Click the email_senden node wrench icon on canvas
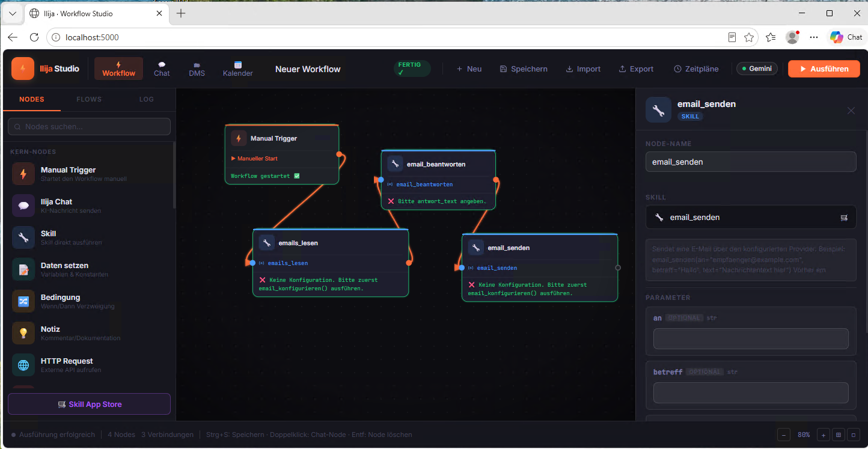Image resolution: width=868 pixels, height=449 pixels. tap(476, 248)
